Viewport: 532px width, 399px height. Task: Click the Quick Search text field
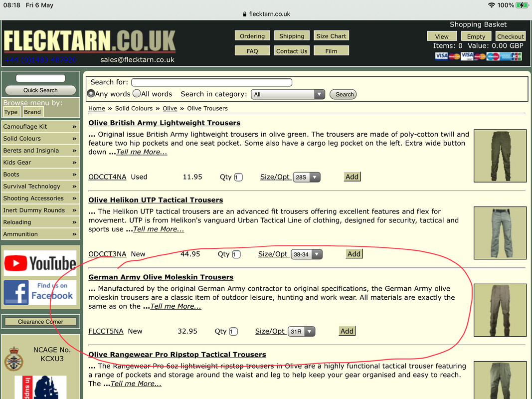coord(40,78)
